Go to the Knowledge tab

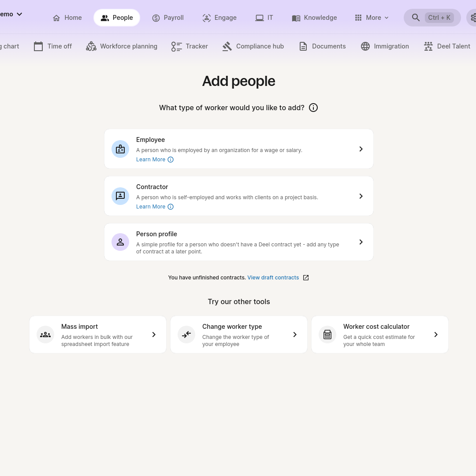[x=314, y=18]
